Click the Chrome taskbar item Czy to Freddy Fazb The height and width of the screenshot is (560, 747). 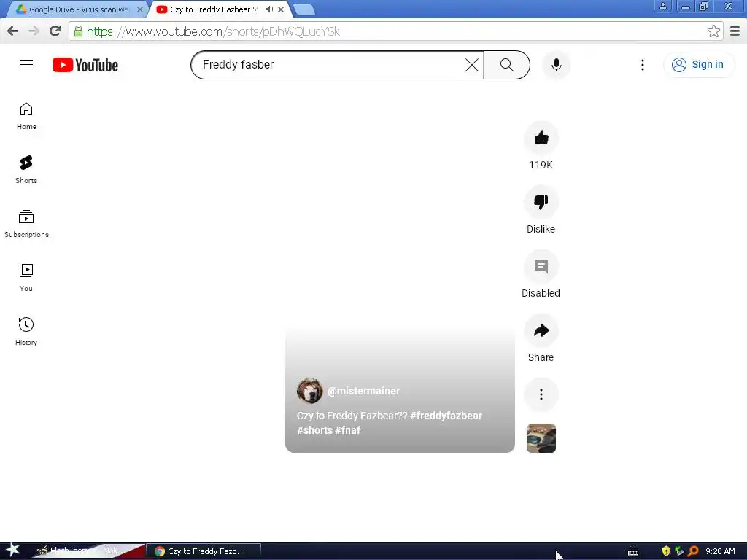pyautogui.click(x=204, y=551)
